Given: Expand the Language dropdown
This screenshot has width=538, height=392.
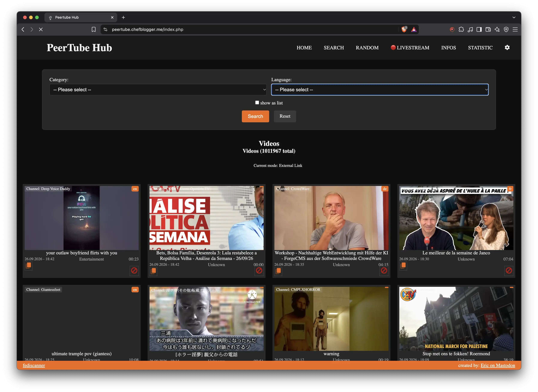Looking at the screenshot, I should pos(380,90).
